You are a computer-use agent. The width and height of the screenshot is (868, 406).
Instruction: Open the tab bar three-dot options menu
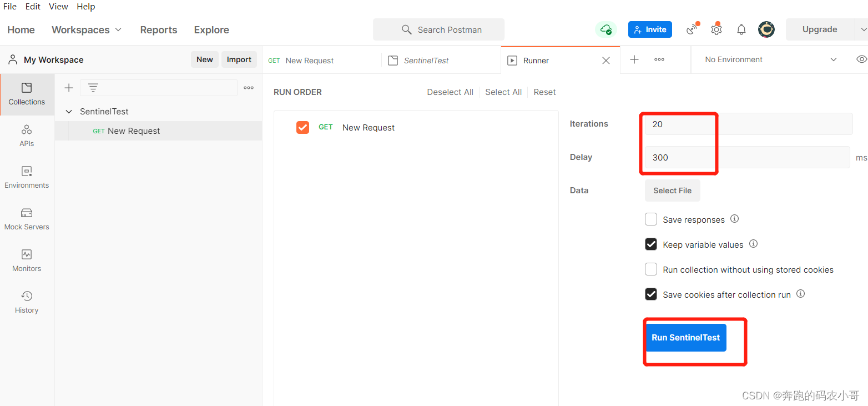pyautogui.click(x=659, y=59)
